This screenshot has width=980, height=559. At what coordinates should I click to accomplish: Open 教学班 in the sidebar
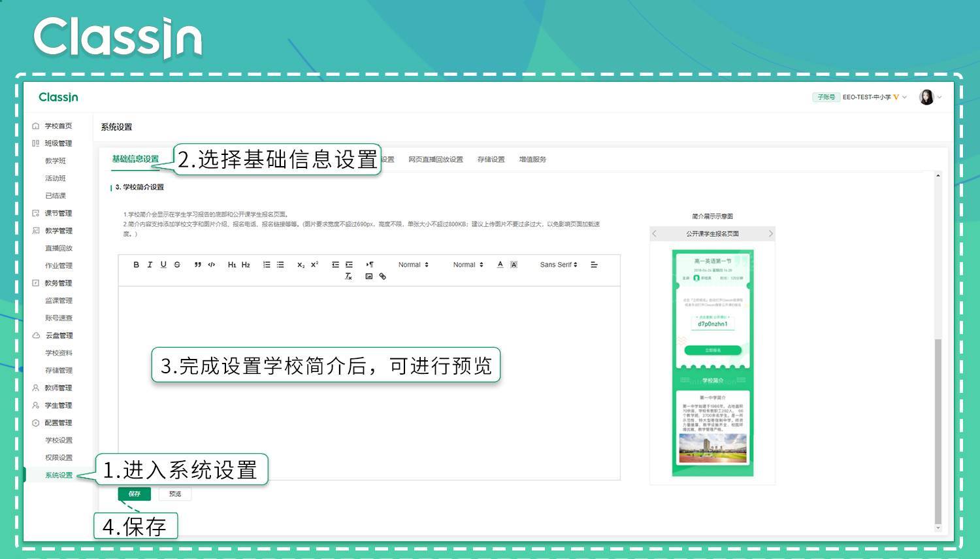(56, 161)
